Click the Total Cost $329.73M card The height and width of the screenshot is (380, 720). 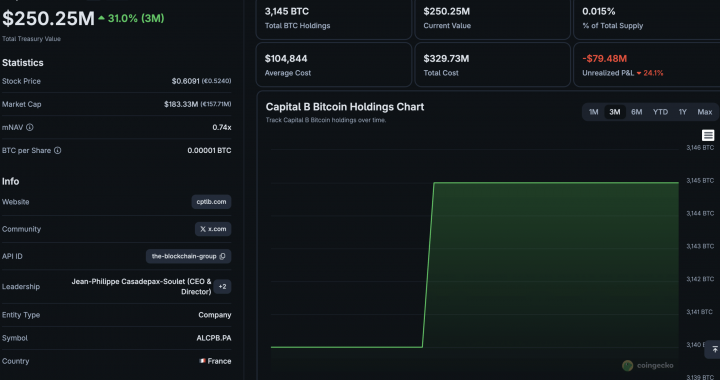tap(492, 65)
